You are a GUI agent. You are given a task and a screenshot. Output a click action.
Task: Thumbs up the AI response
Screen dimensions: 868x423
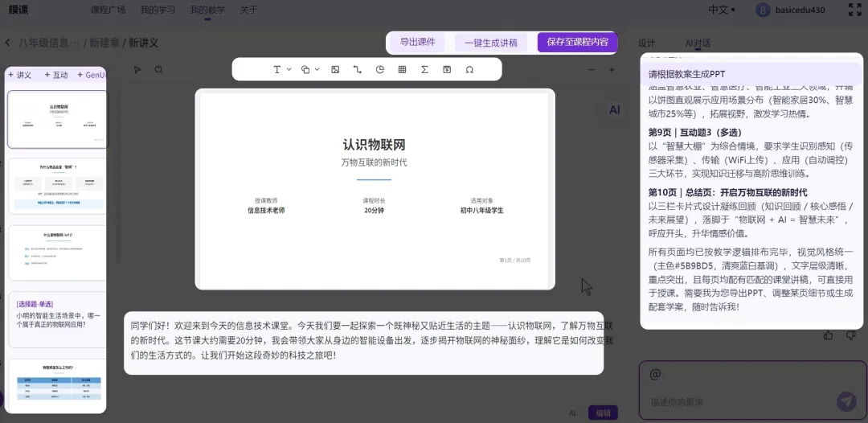828,335
